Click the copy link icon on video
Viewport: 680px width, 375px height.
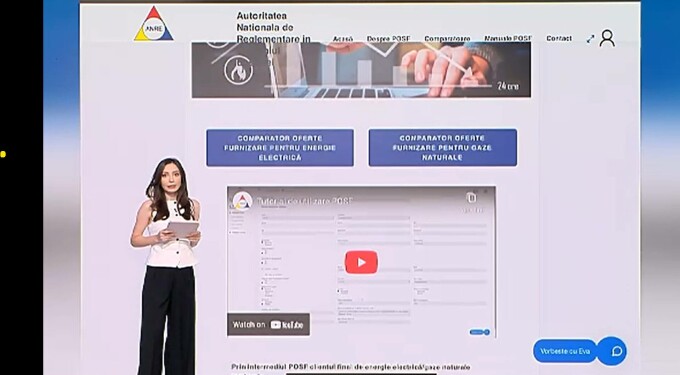[471, 198]
